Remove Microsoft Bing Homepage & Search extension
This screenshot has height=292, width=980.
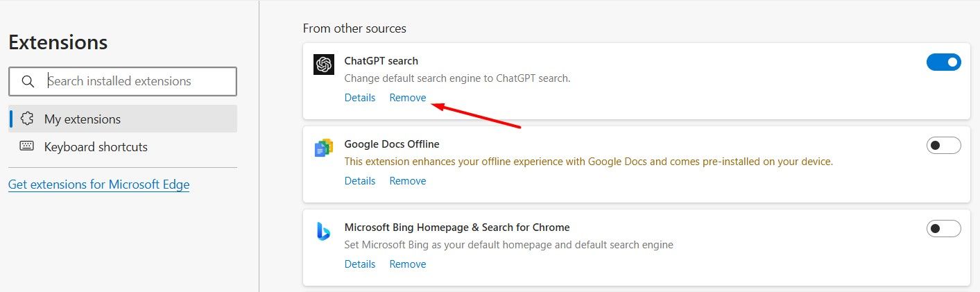click(x=408, y=264)
